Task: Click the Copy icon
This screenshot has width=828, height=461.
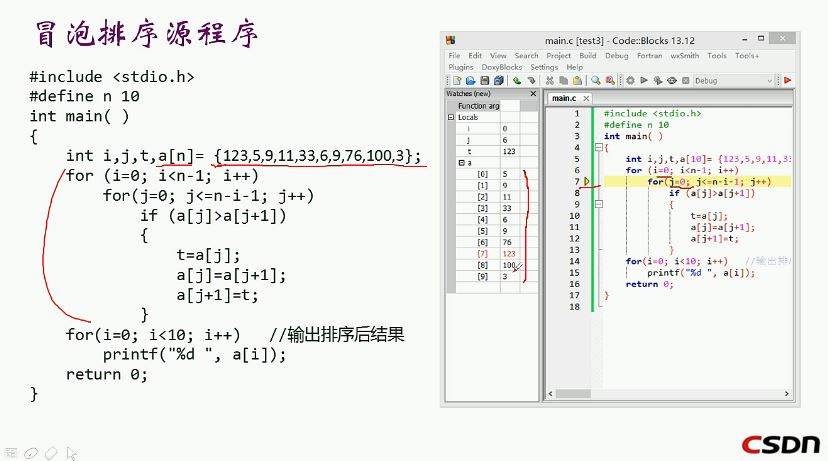Action: [x=563, y=81]
